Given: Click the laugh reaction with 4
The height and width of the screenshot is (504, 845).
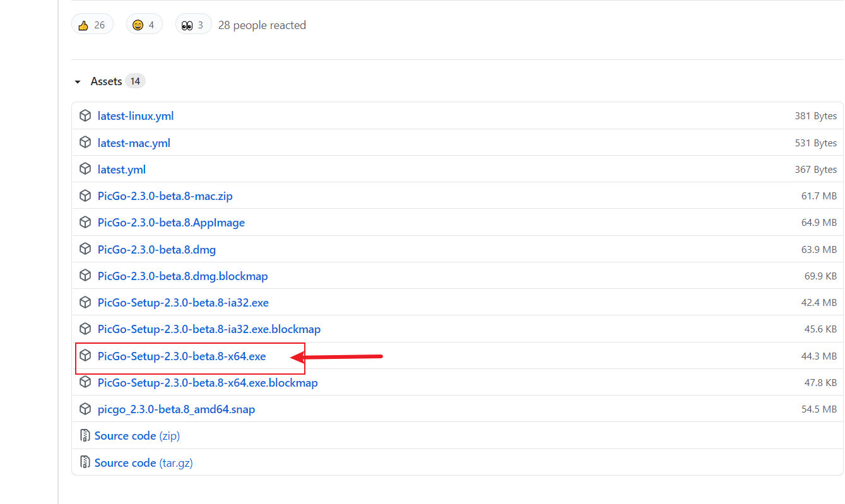Looking at the screenshot, I should point(144,25).
